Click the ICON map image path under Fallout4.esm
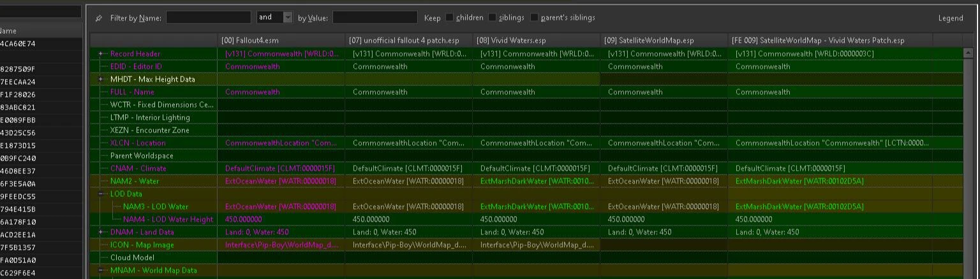980x279 pixels. (x=281, y=245)
